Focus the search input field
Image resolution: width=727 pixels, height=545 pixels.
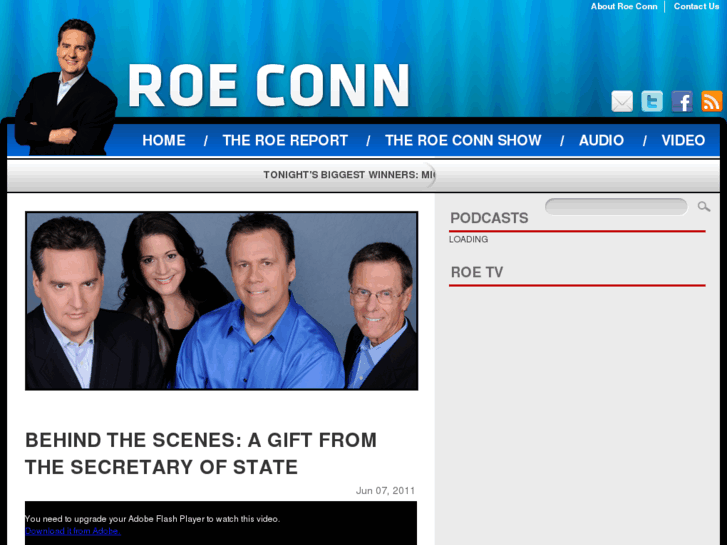coord(616,206)
